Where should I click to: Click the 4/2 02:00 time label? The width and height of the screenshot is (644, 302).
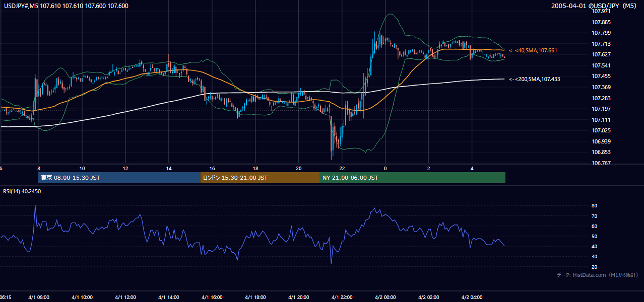(x=429, y=297)
